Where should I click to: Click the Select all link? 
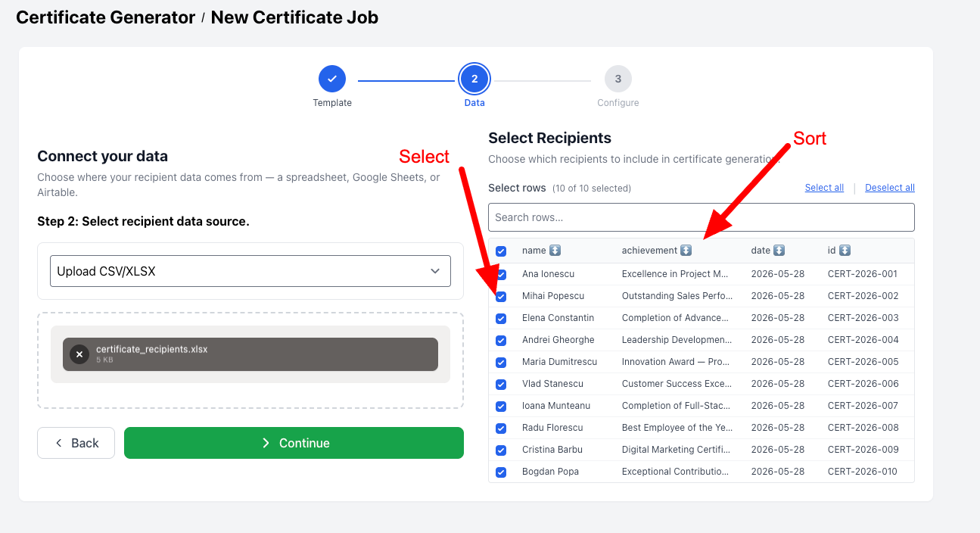pyautogui.click(x=824, y=188)
